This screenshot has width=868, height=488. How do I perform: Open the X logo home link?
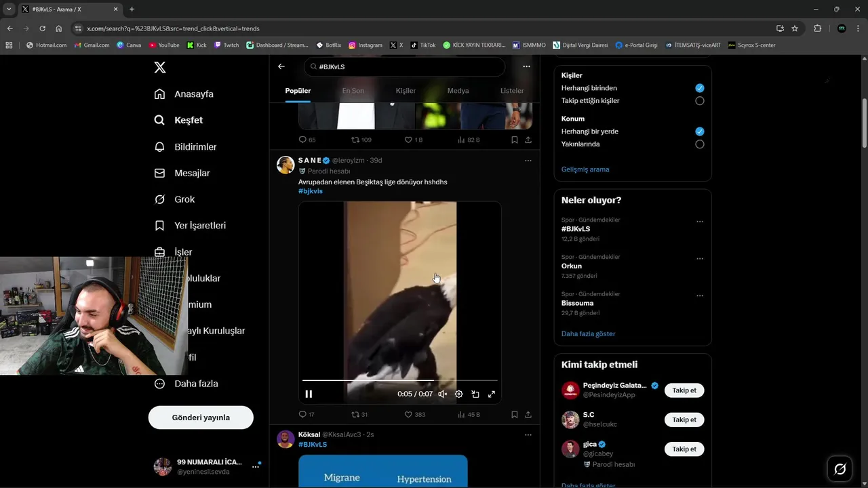160,67
